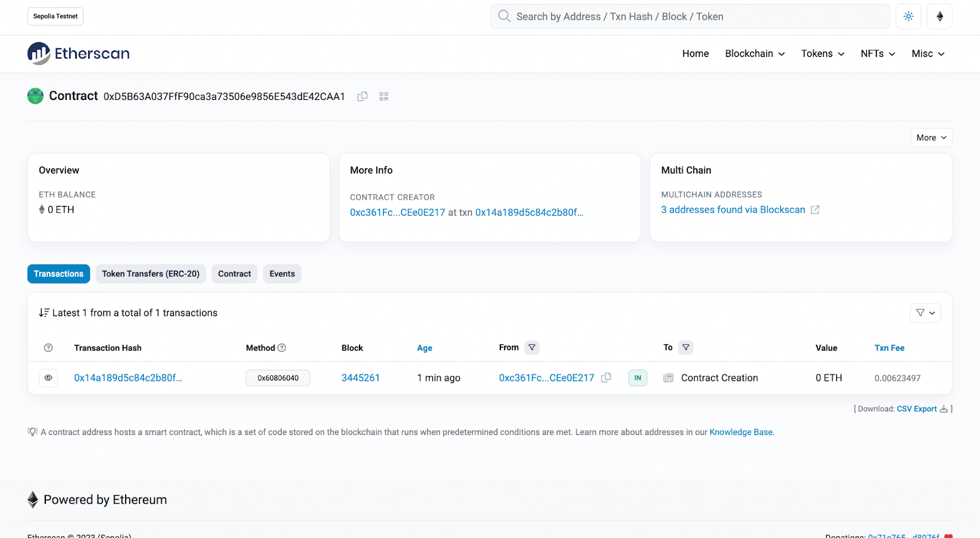Open the transactions filter dropdown
This screenshot has width=980, height=538.
[925, 313]
